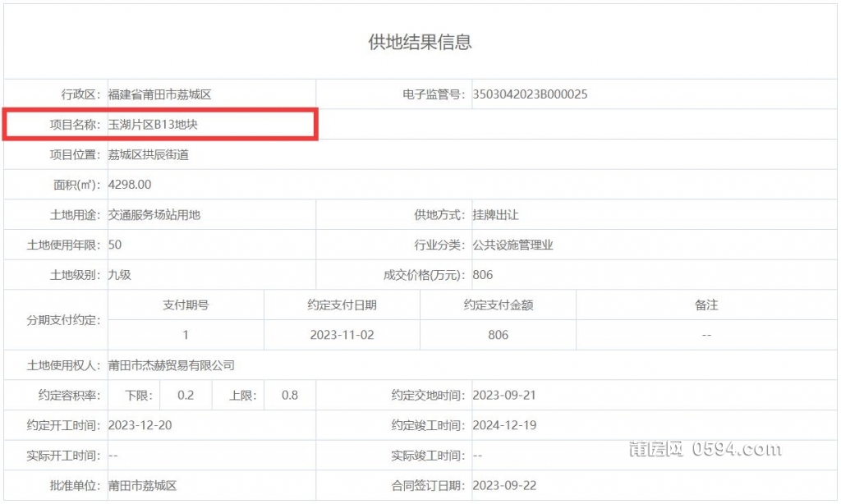The width and height of the screenshot is (841, 504).
Task: Click the industry value 公共设施管理业
Action: [x=512, y=245]
